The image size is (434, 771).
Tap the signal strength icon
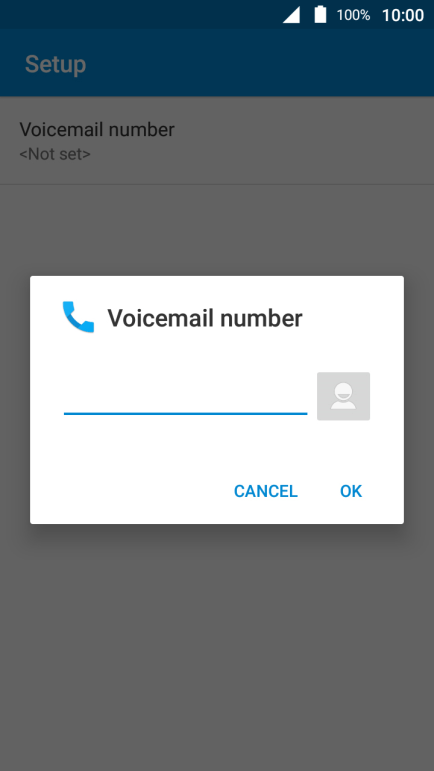291,15
